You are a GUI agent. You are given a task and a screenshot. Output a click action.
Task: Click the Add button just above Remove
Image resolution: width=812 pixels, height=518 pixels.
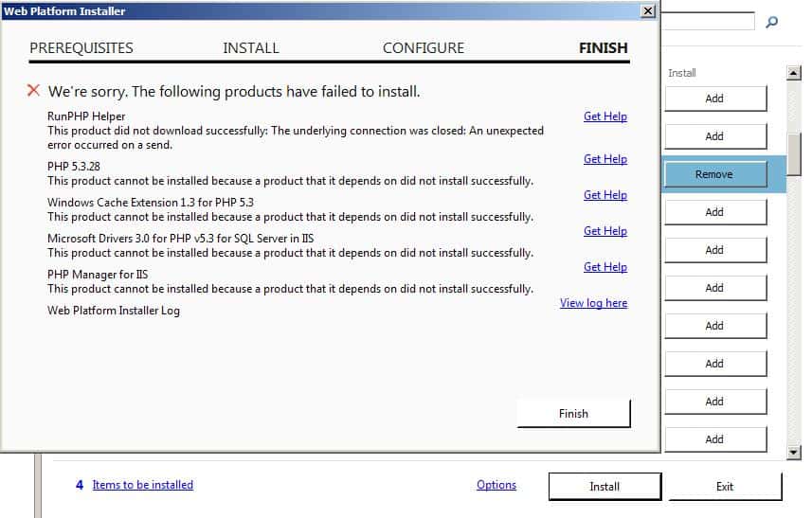tap(715, 136)
